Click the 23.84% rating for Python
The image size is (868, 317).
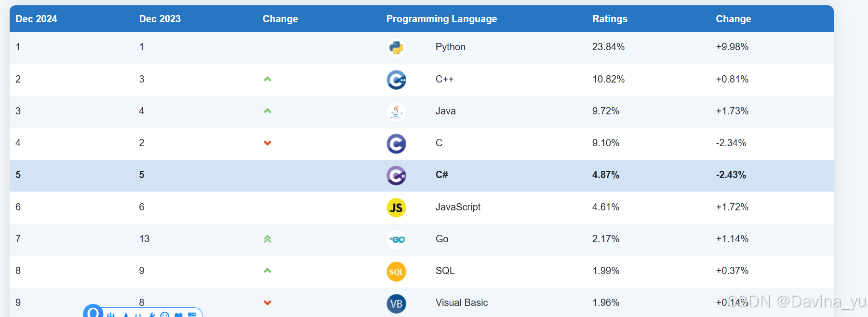608,47
